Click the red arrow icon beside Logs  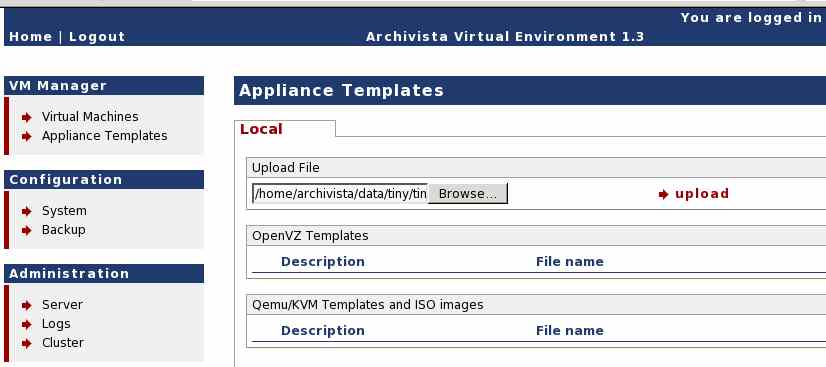27,324
